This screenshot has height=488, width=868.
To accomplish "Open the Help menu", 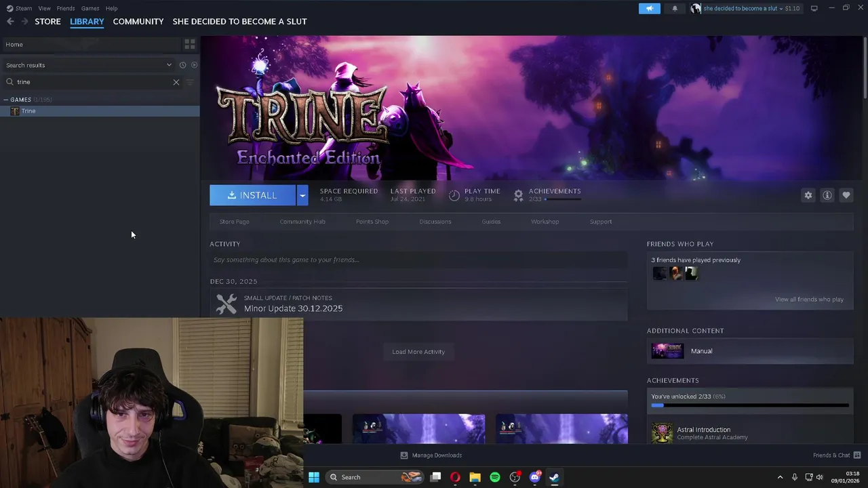I will click(111, 8).
